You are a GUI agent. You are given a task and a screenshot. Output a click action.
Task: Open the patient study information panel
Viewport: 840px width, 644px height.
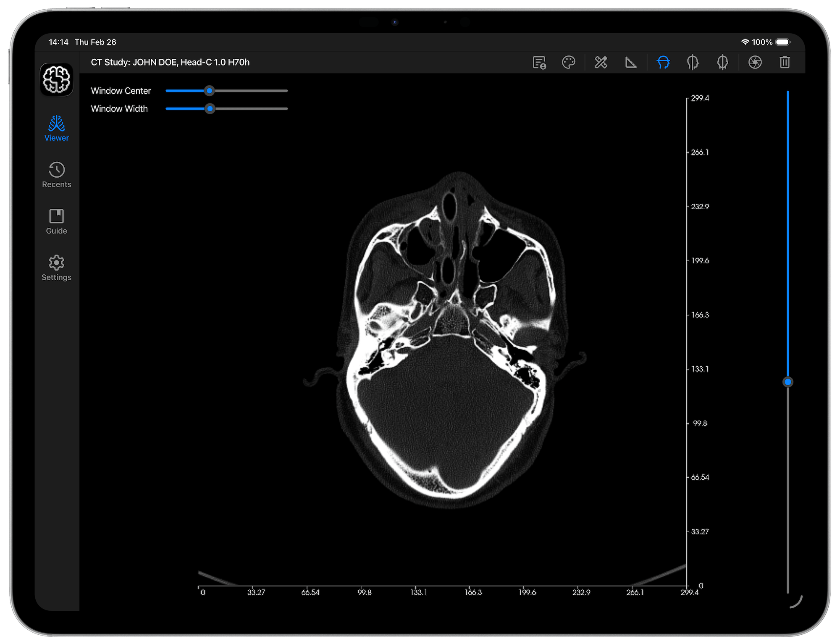pos(539,63)
